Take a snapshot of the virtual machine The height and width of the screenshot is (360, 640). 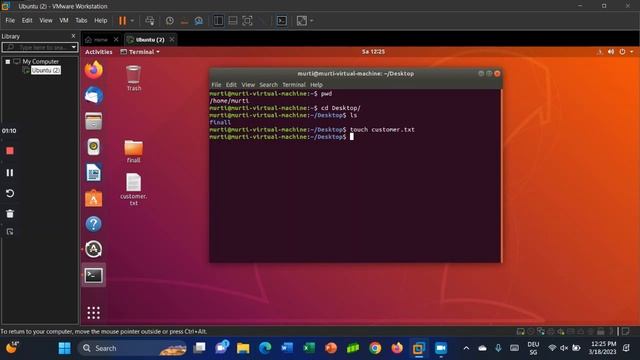tap(170, 21)
